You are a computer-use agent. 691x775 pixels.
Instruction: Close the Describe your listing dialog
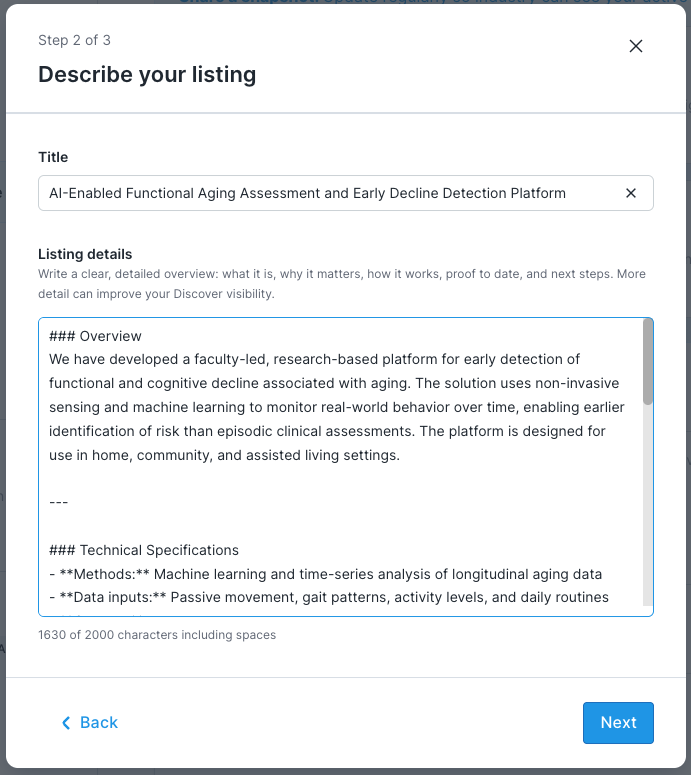pos(636,46)
